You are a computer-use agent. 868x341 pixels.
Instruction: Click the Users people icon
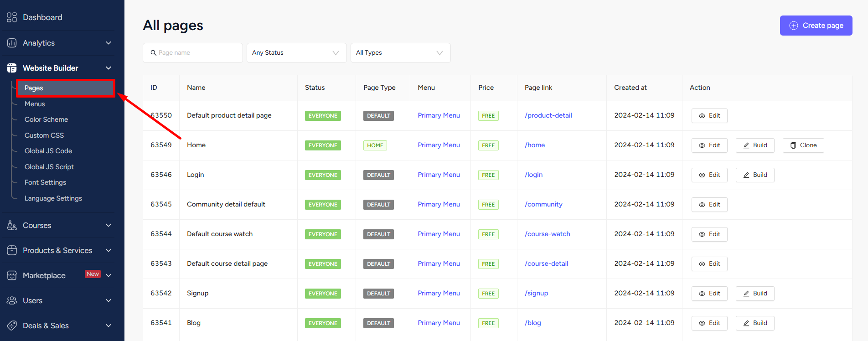(12, 300)
